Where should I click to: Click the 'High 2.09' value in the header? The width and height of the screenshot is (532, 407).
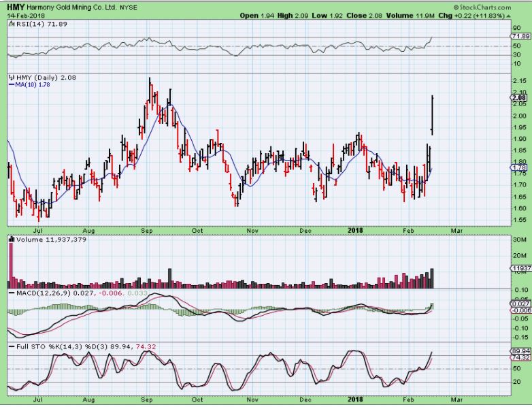point(293,16)
